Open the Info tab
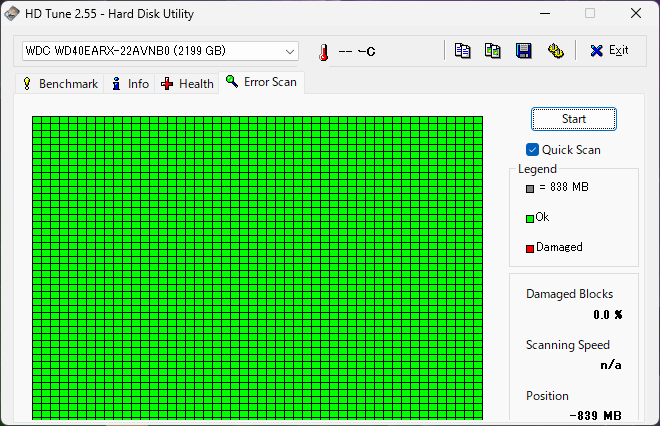The width and height of the screenshot is (660, 426). (130, 84)
